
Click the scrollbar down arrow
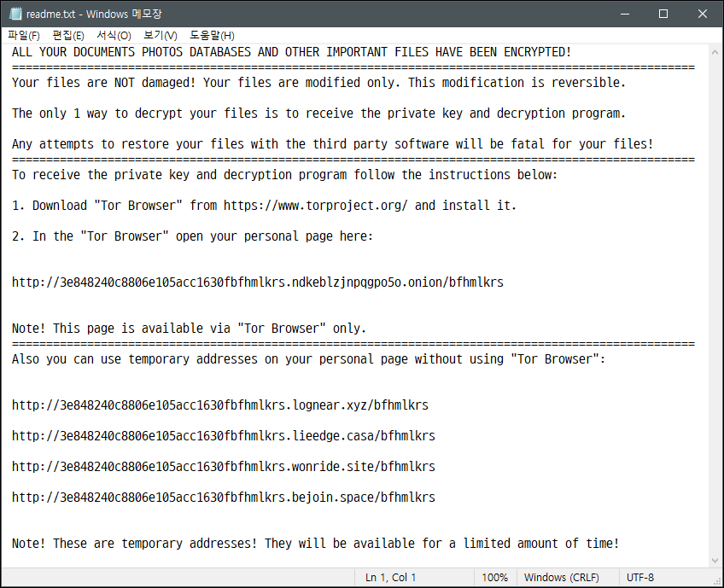click(x=715, y=561)
